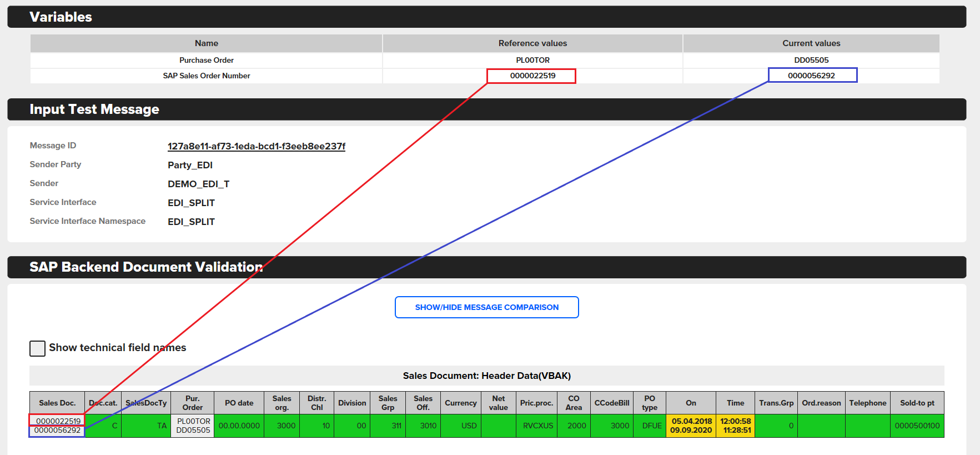This screenshot has height=455, width=980.
Task: Click the Sold-to pt cell value 0000500100
Action: pyautogui.click(x=917, y=426)
